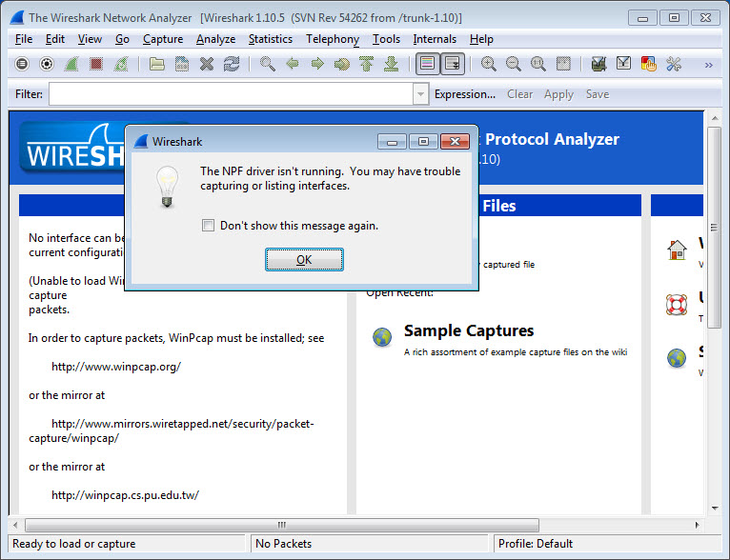This screenshot has height=560, width=730.
Task: Click the vertical scrollbar down arrow
Action: (x=715, y=508)
